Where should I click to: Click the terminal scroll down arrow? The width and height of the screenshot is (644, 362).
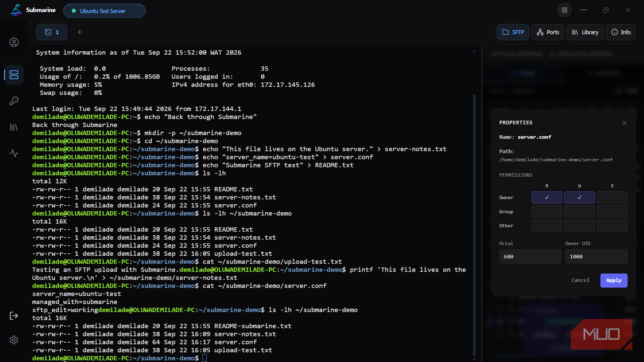[x=474, y=359]
